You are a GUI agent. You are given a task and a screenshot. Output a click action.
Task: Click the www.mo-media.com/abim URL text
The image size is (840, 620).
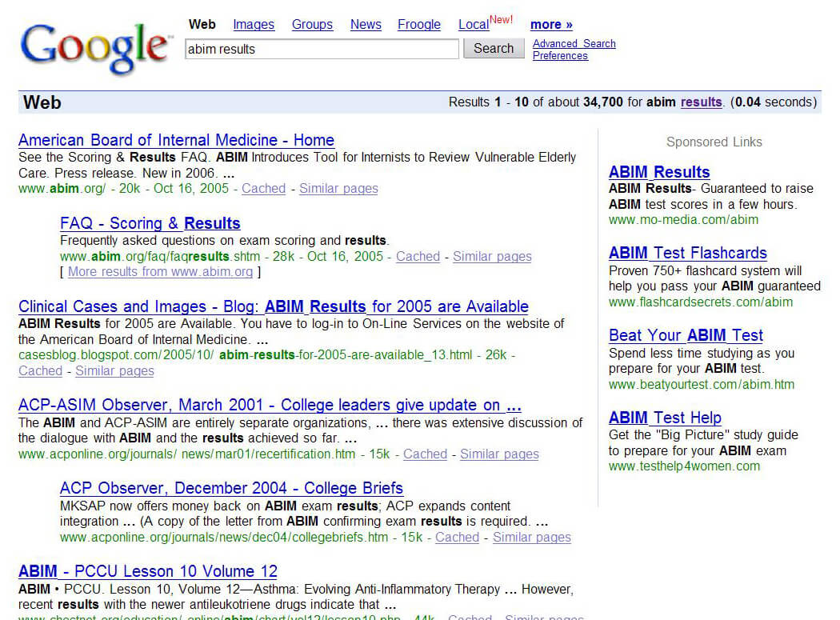(683, 220)
